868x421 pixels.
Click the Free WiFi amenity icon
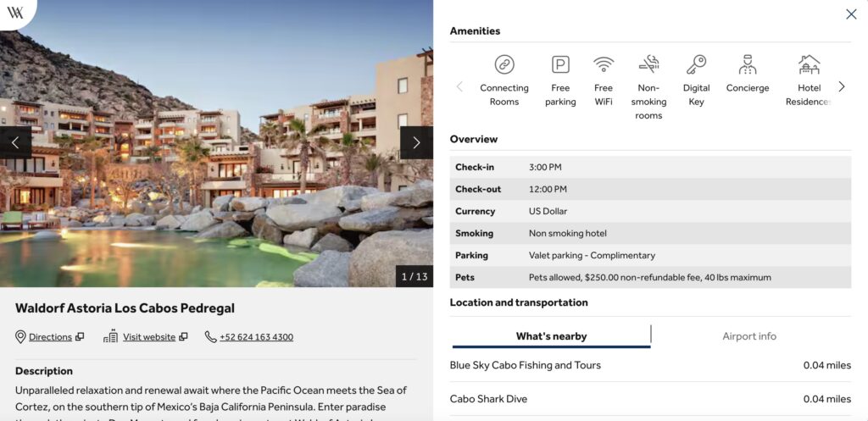pyautogui.click(x=604, y=64)
